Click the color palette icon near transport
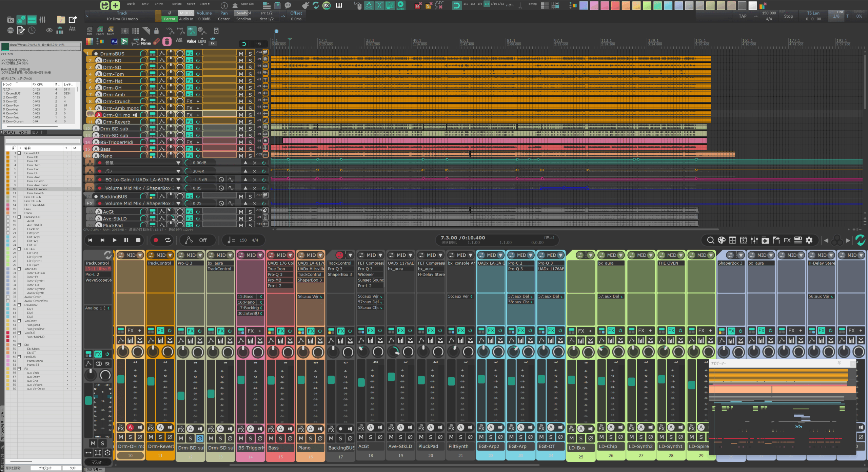The height and width of the screenshot is (472, 868). click(722, 240)
